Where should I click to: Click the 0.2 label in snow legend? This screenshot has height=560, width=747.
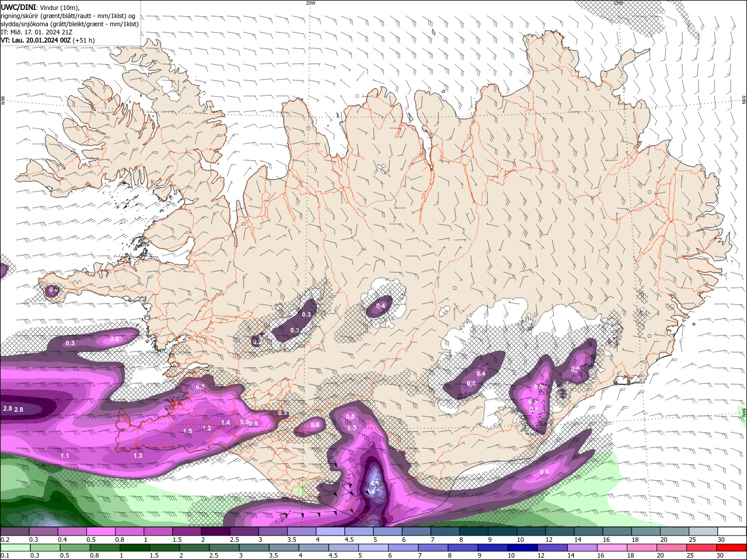5,540
